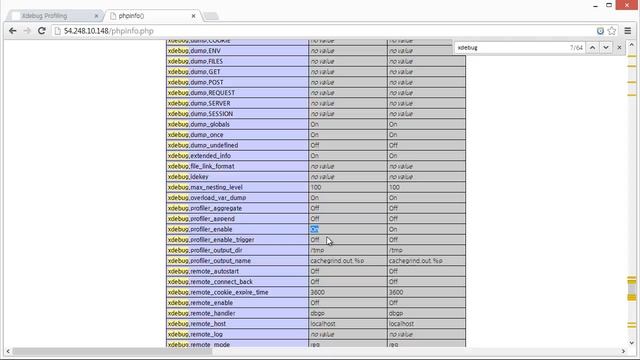
Task: Click local value cachegrind.out.%p
Action: point(337,261)
